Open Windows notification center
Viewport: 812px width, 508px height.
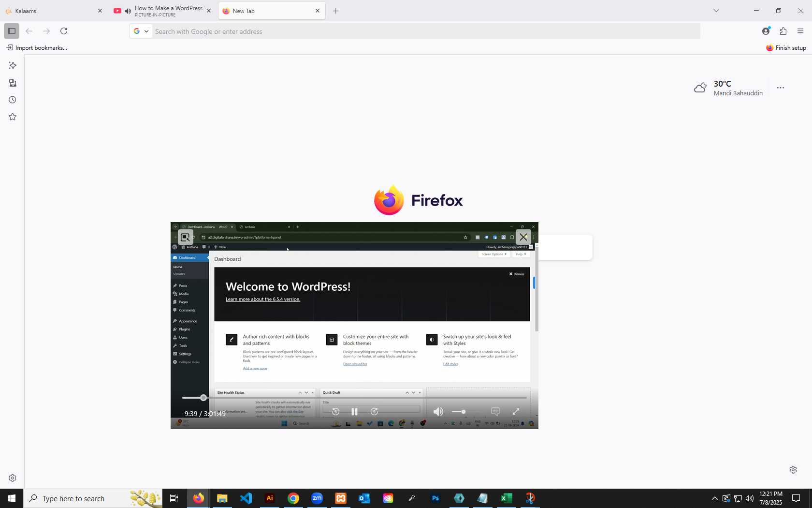tap(796, 498)
